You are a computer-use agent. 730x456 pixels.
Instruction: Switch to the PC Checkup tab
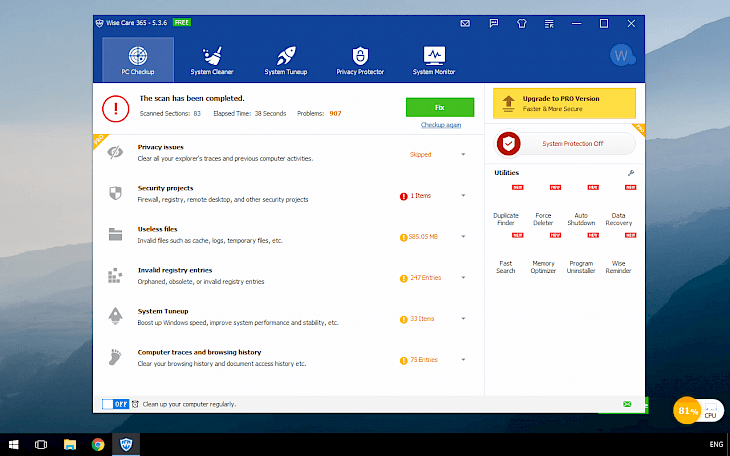(138, 60)
